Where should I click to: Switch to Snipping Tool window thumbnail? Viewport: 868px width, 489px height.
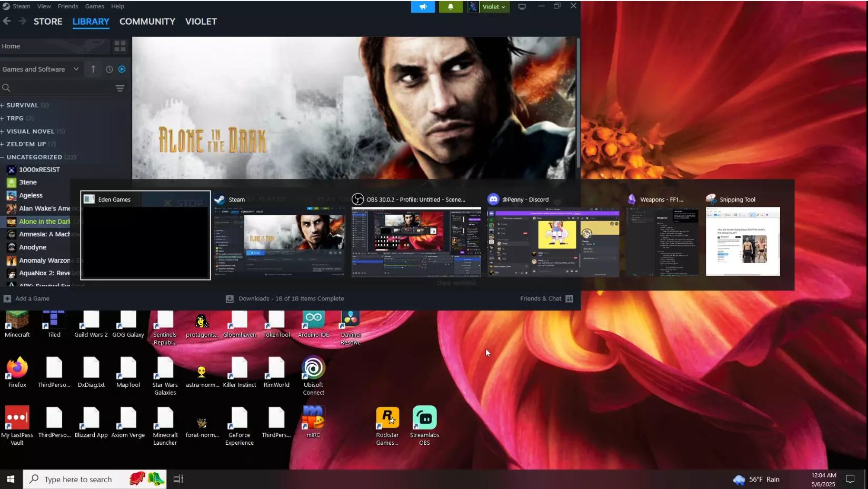743,235
